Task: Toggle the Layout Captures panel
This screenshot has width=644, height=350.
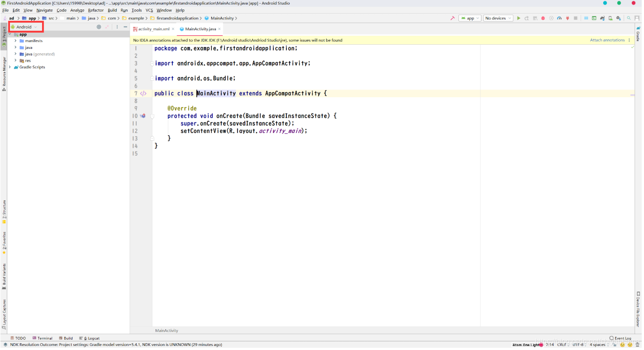Action: point(4,313)
